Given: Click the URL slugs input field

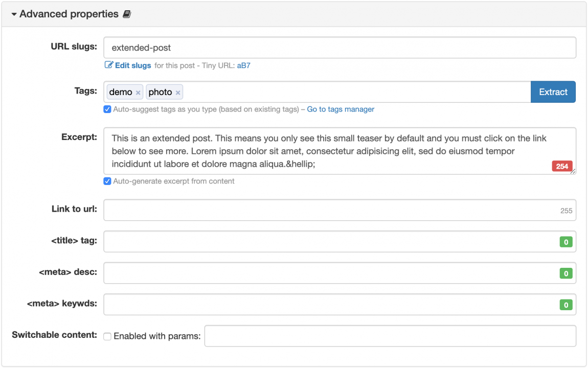Looking at the screenshot, I should (x=340, y=48).
